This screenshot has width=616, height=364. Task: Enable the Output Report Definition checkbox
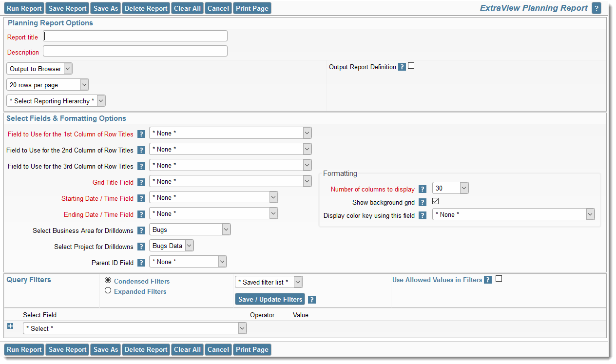tap(411, 66)
